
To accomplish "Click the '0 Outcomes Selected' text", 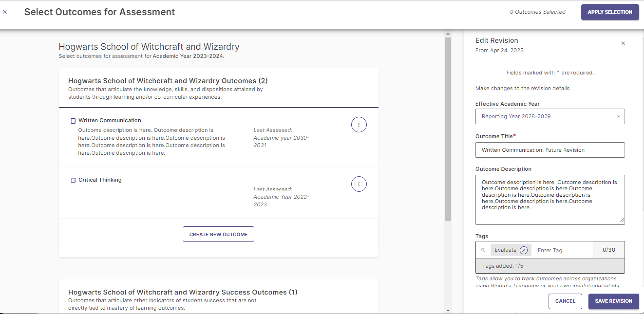I will [x=538, y=12].
